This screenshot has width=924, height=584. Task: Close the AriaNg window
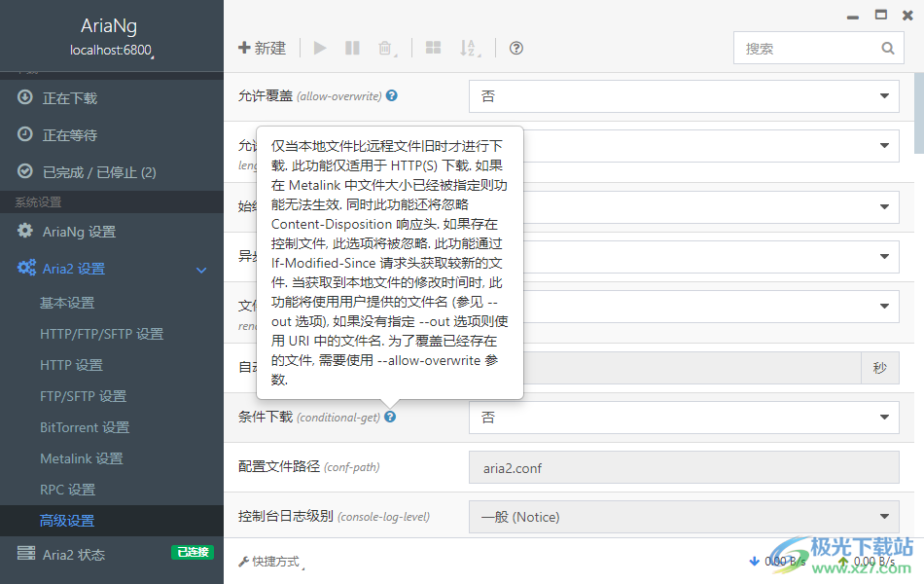pos(908,16)
